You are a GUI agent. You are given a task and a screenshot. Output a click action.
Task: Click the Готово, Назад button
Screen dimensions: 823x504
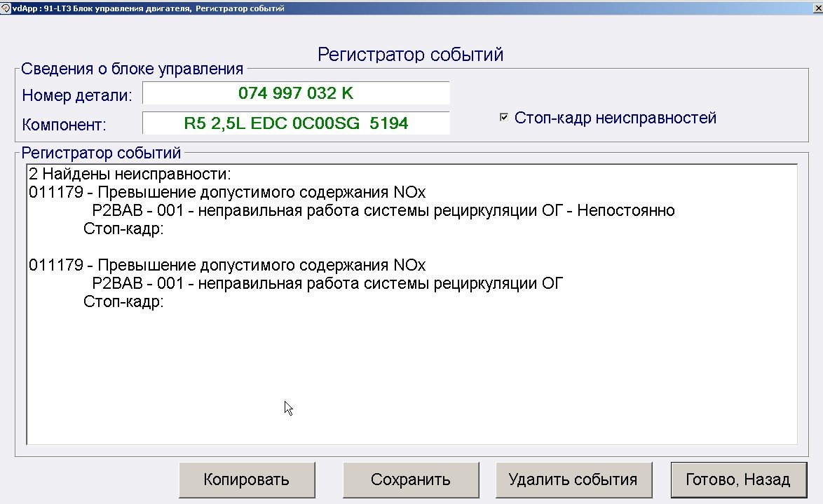tap(738, 480)
